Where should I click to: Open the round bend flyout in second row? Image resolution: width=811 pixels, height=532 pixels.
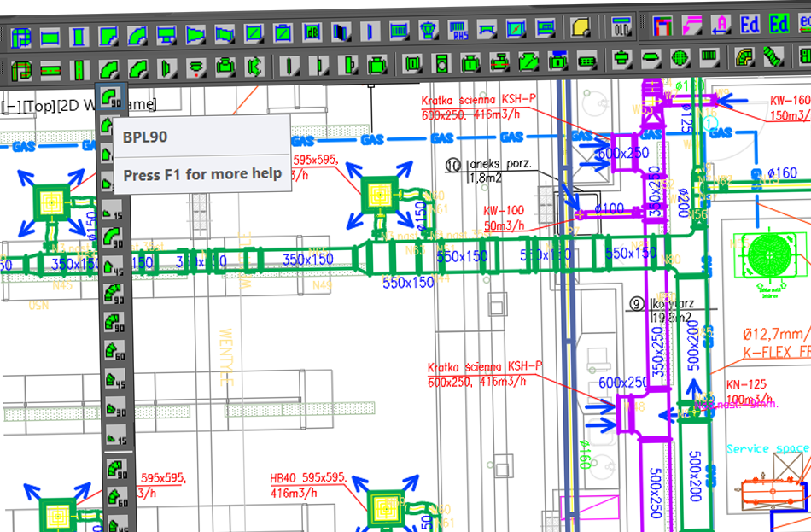(x=108, y=69)
